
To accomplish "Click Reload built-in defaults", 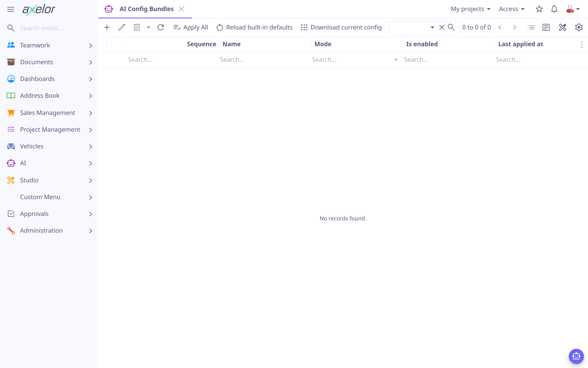I will (254, 27).
